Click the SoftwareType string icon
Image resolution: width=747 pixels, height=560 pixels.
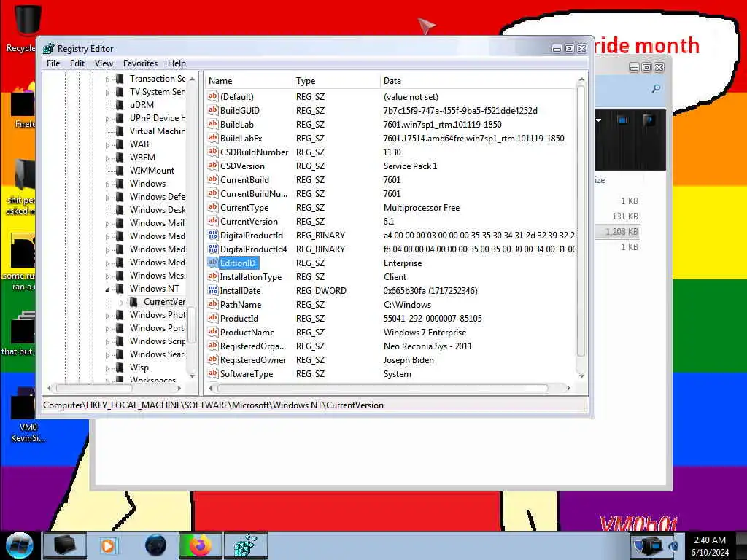[x=213, y=373]
